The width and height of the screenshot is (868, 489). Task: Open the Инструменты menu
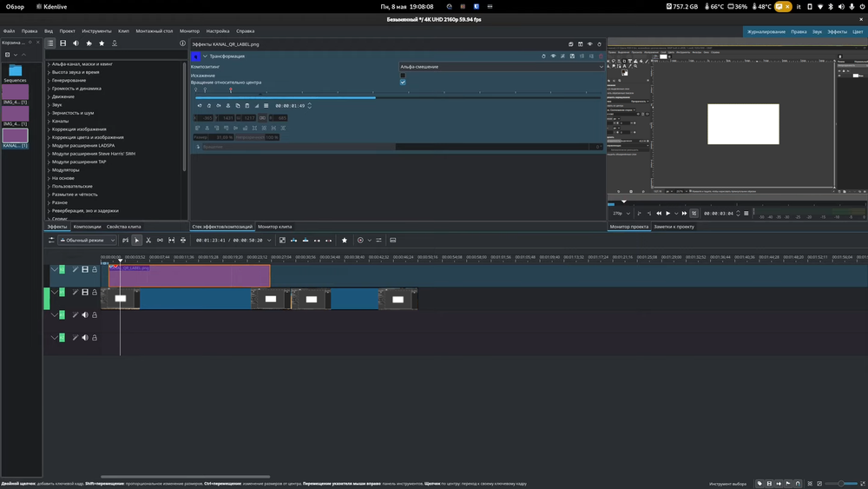pos(96,31)
